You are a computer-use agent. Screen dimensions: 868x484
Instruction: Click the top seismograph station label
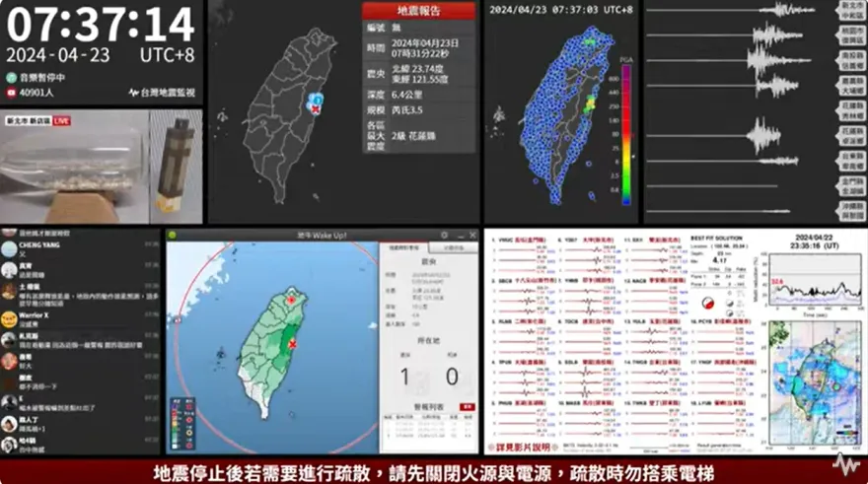(x=851, y=11)
